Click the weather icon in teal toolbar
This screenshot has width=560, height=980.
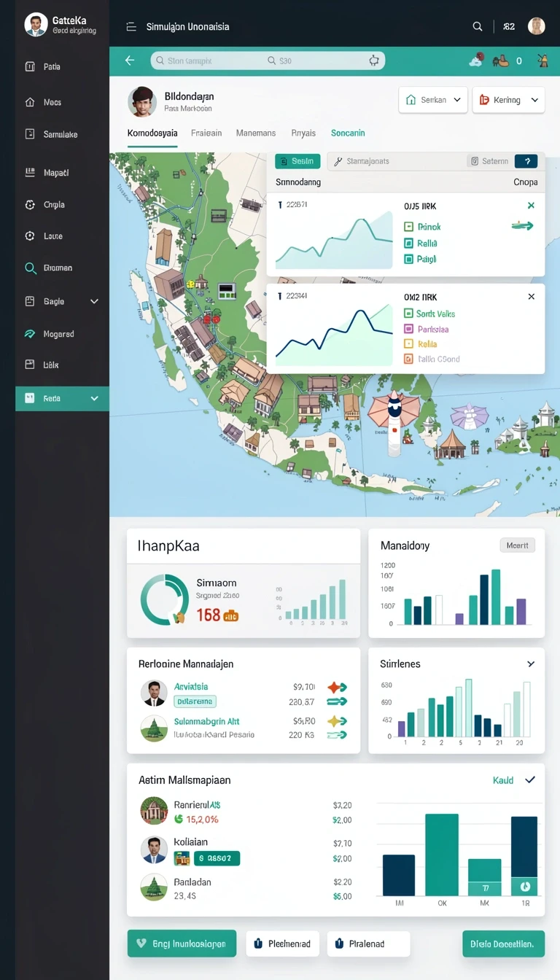tap(475, 61)
